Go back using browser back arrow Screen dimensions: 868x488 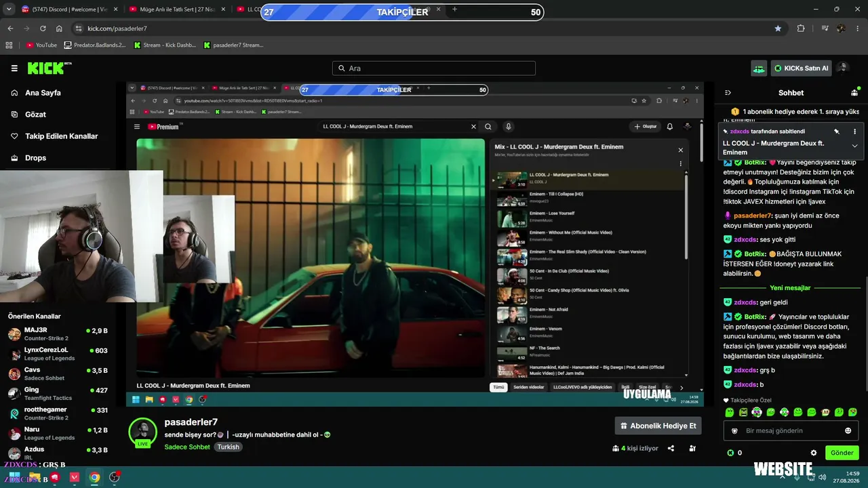pos(10,28)
